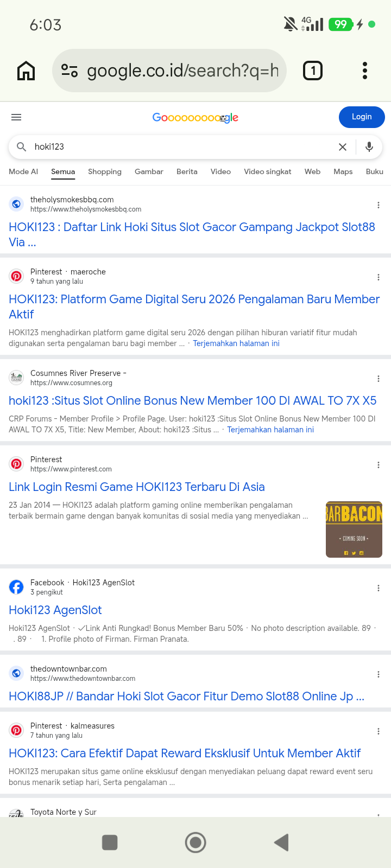Switch to Mode AI tab

click(23, 171)
